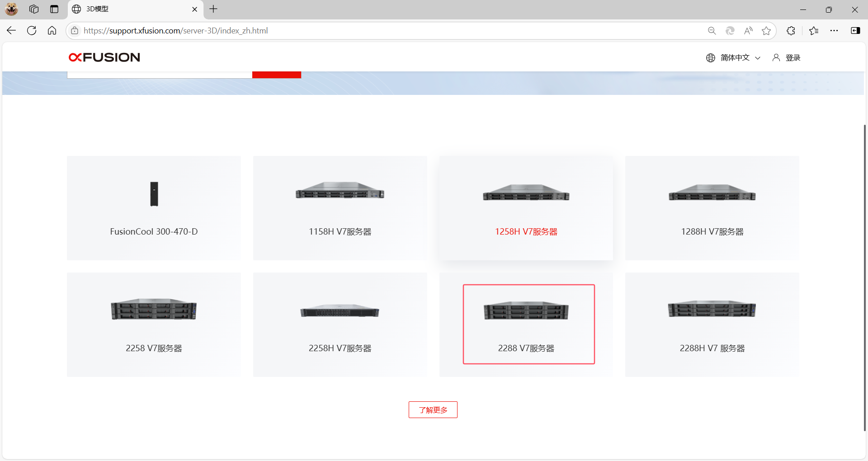Screen dimensions: 868x461
Task: Click the search input box
Action: [160, 75]
